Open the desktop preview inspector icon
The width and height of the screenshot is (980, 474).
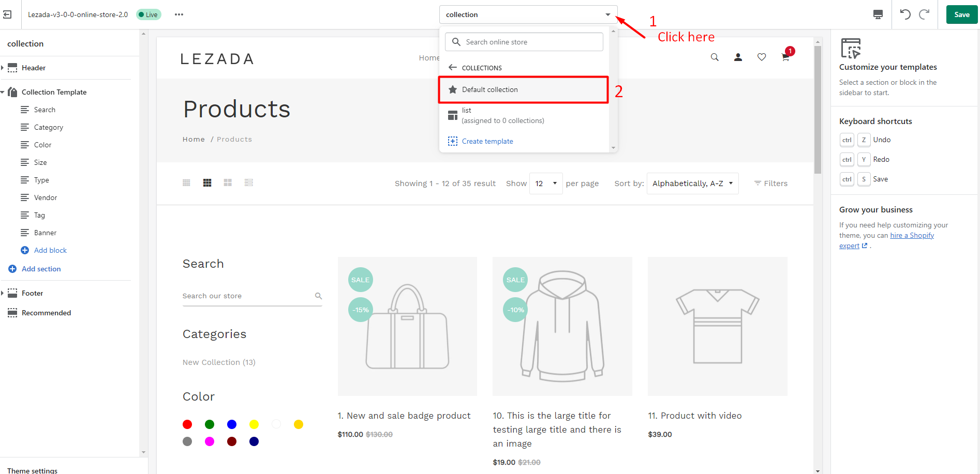878,14
